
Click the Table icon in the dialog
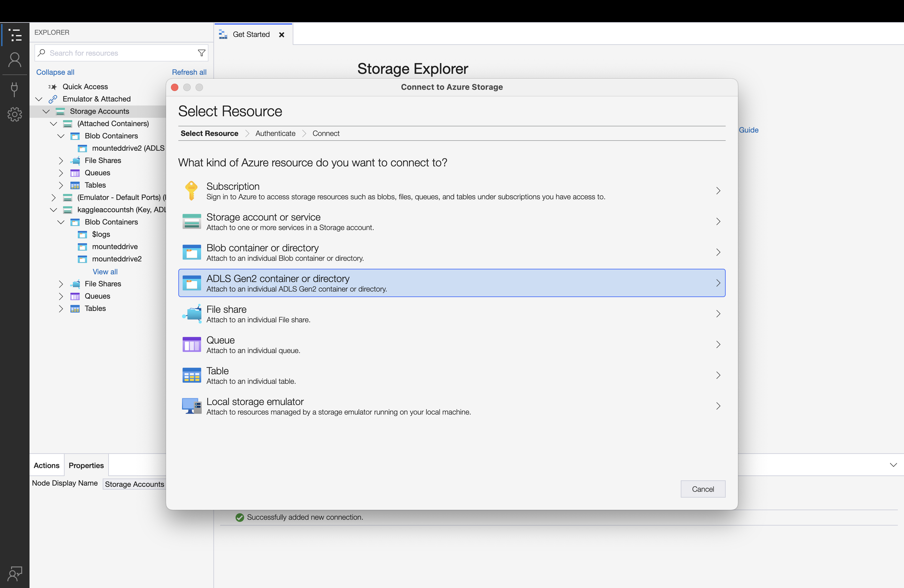192,375
